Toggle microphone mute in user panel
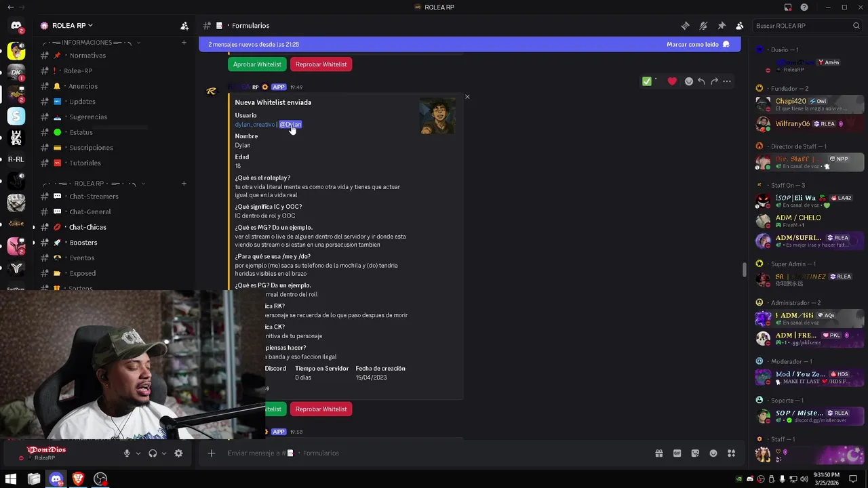This screenshot has width=868, height=488. (127, 453)
